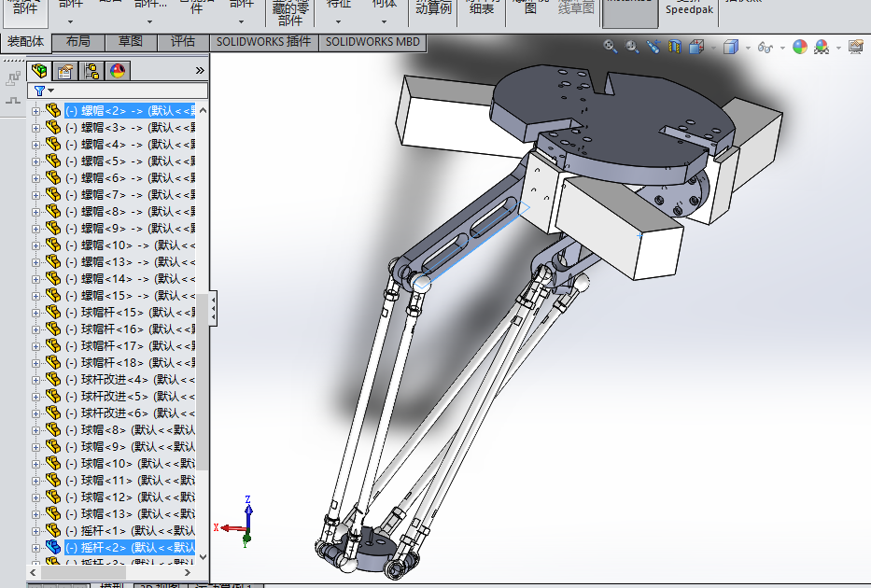Expand manager panel tabs with >> chevron
Viewport: 871px width, 588px height.
pyautogui.click(x=200, y=71)
